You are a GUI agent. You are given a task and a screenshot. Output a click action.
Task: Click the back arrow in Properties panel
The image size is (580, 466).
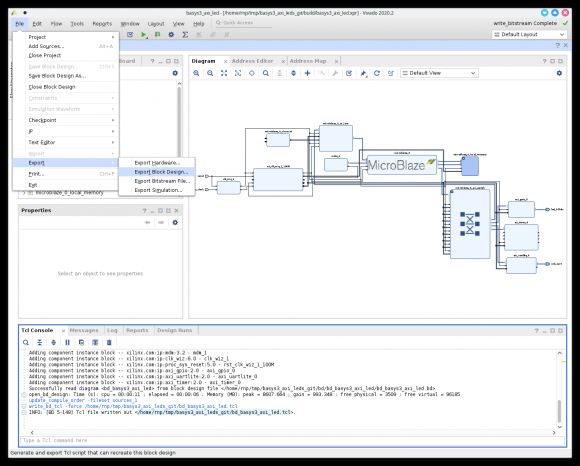click(x=148, y=222)
